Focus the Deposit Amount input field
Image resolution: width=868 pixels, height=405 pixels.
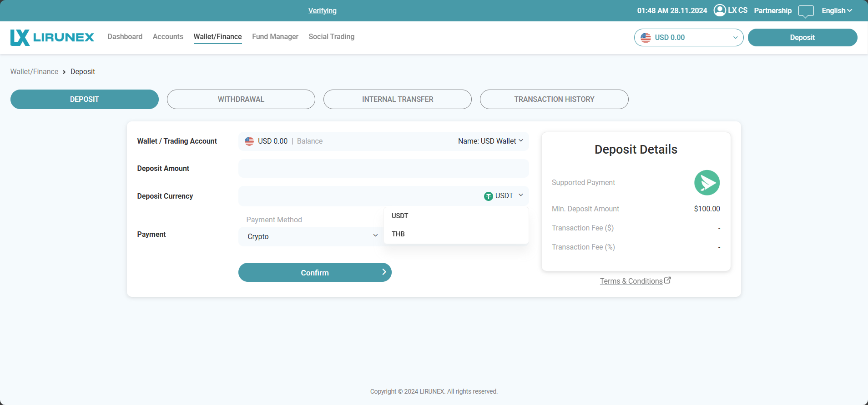[383, 169]
